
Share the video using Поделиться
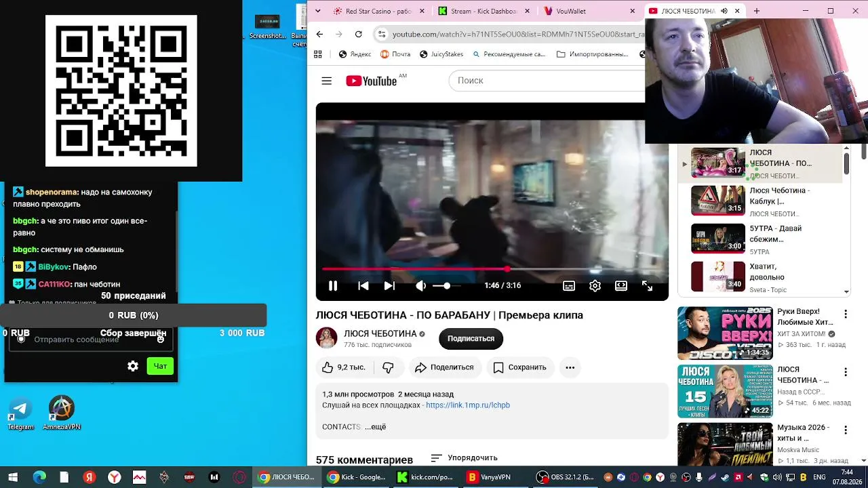click(444, 367)
